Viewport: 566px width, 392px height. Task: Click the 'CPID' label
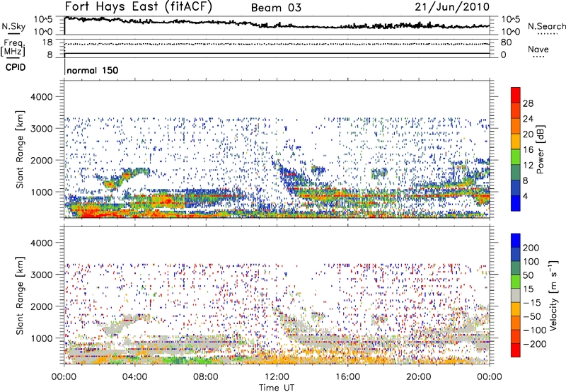coord(16,67)
